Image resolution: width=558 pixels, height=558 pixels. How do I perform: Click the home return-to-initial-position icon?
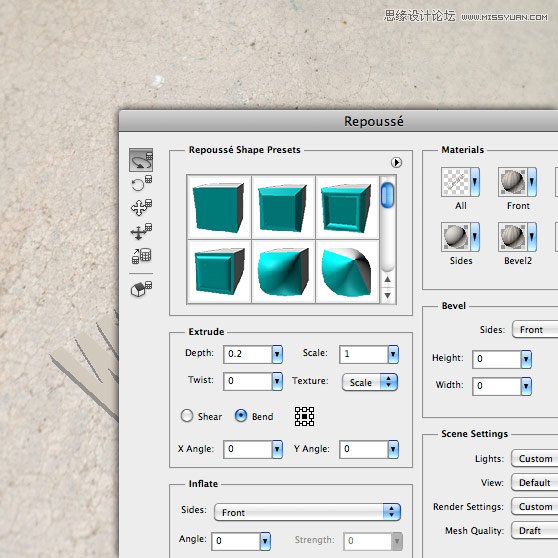[141, 289]
